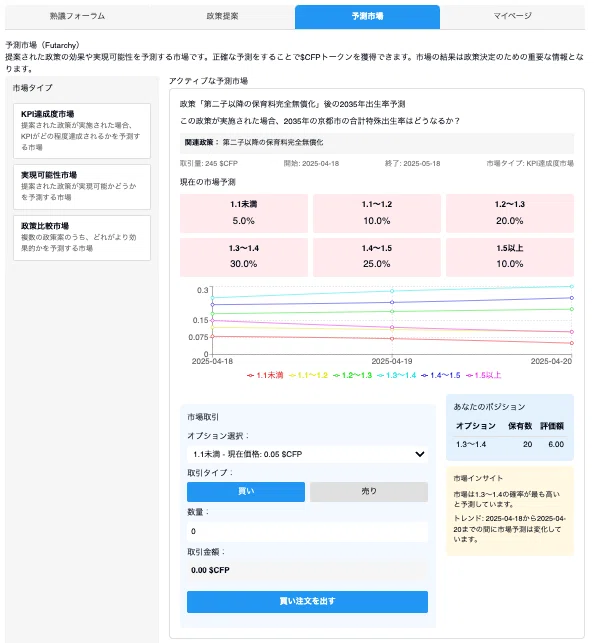The height and width of the screenshot is (643, 595).
Task: Click the オプション column header
Action: (476, 426)
